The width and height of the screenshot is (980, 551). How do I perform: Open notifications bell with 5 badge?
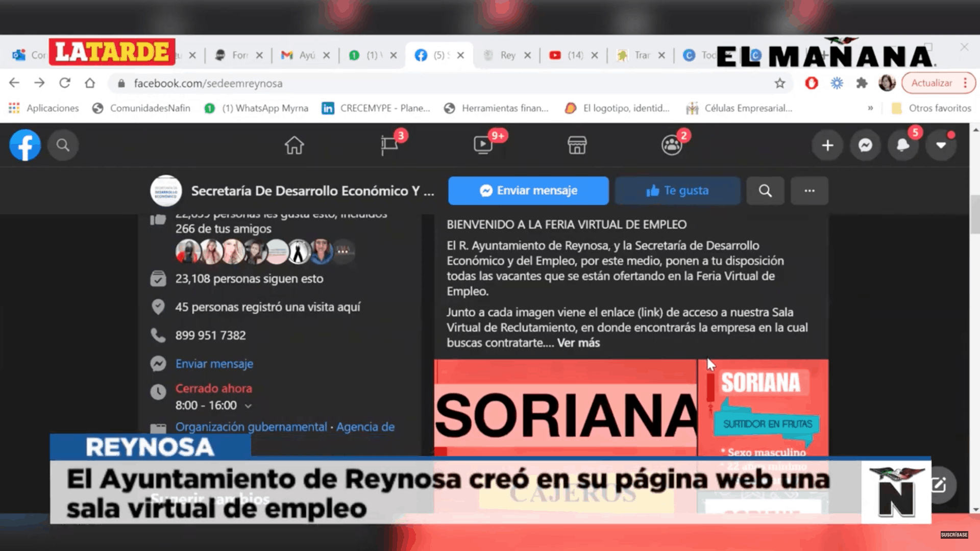903,145
